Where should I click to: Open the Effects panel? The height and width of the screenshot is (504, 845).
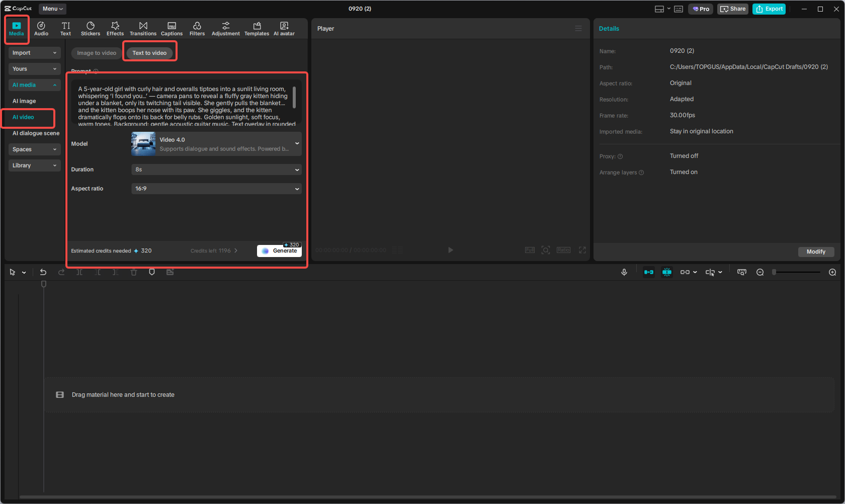(x=115, y=28)
